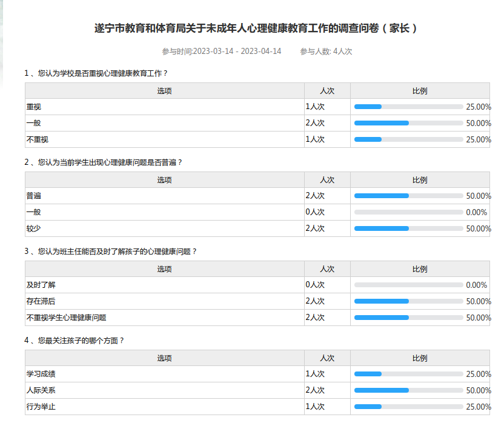Click the survey title heading at the top
504x423 pixels.
(256, 28)
